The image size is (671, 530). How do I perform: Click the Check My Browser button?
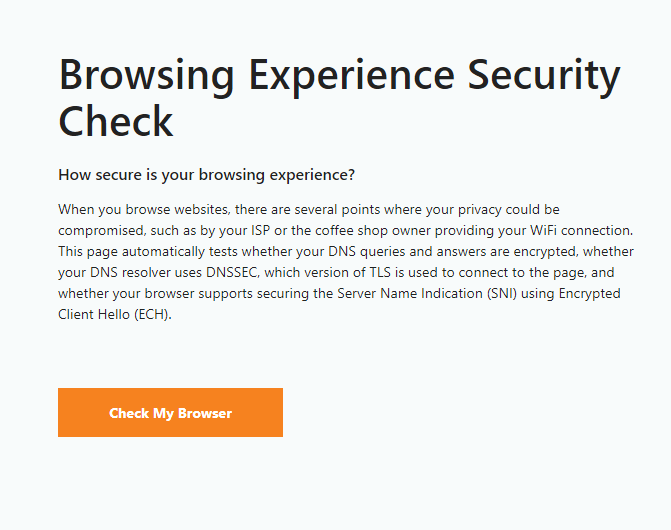click(170, 413)
